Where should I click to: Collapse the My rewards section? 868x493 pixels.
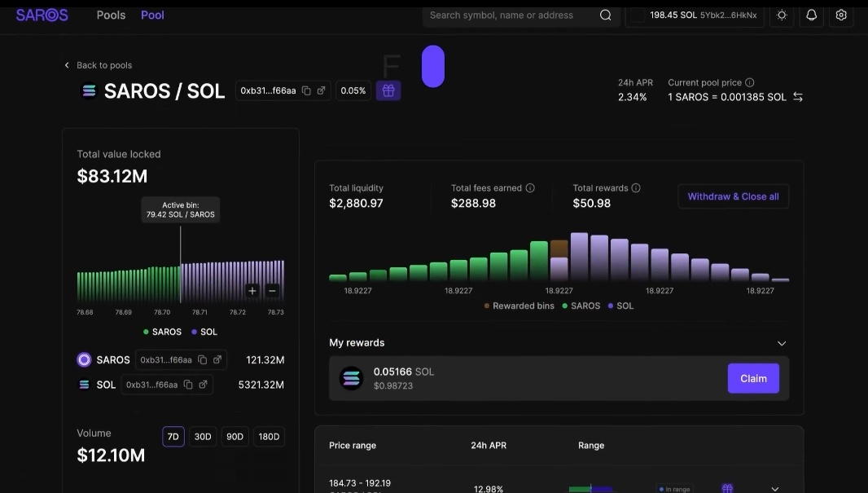coord(782,343)
